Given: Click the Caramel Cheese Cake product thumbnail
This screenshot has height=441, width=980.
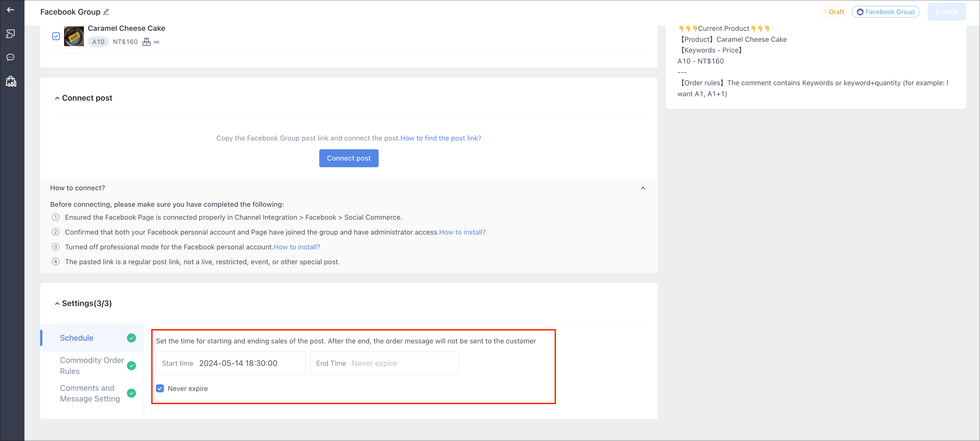Looking at the screenshot, I should [x=74, y=36].
